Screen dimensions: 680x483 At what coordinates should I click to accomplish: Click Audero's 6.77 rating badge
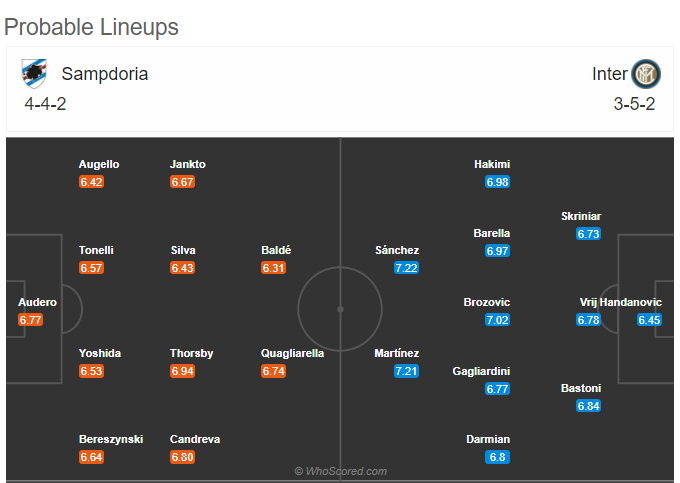(x=30, y=320)
